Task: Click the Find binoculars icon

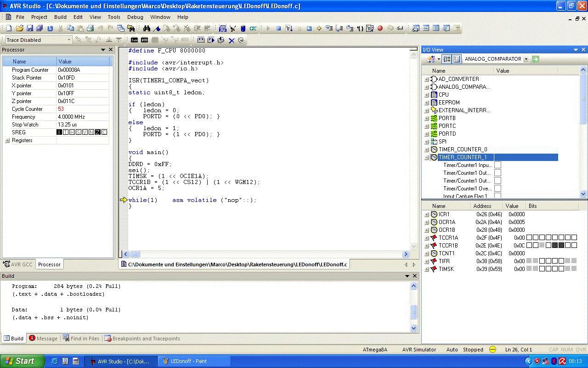Action: 147,29
